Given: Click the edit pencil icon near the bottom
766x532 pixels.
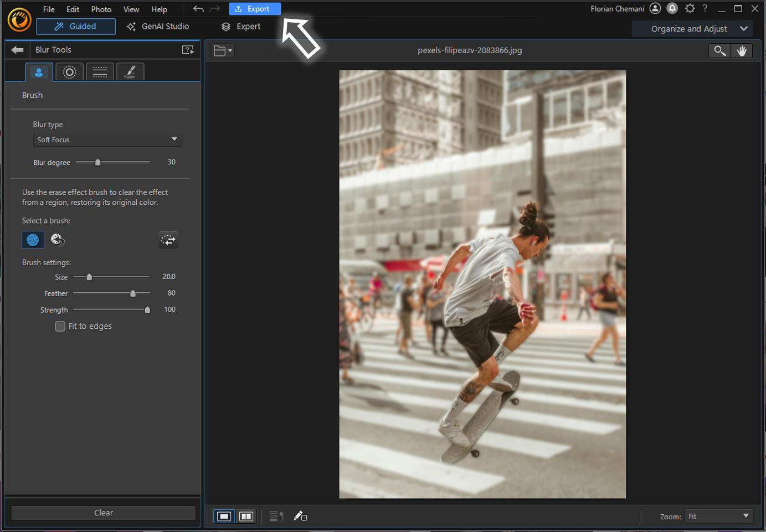Looking at the screenshot, I should point(301,516).
